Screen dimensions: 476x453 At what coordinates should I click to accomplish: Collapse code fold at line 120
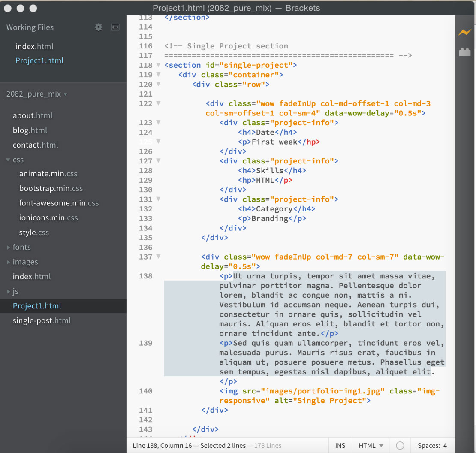point(158,84)
